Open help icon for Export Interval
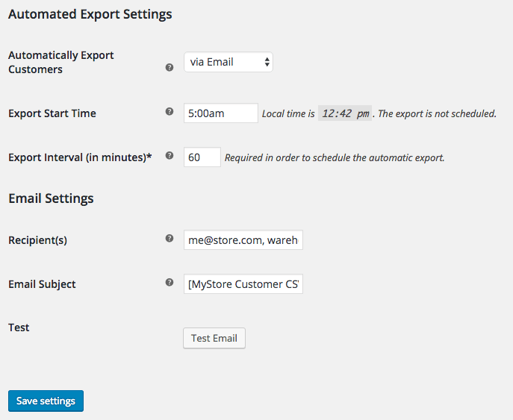 (170, 156)
